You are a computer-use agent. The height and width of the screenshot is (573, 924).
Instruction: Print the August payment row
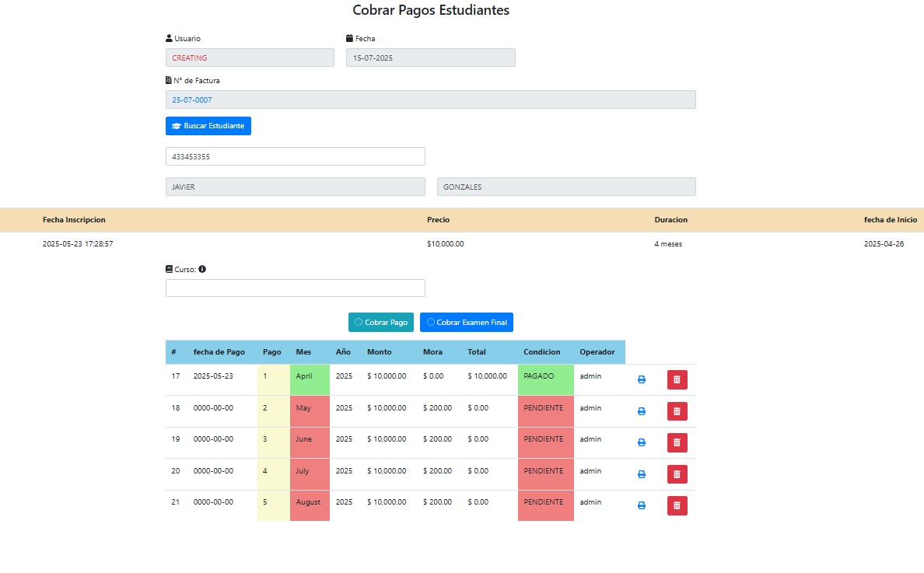(642, 505)
